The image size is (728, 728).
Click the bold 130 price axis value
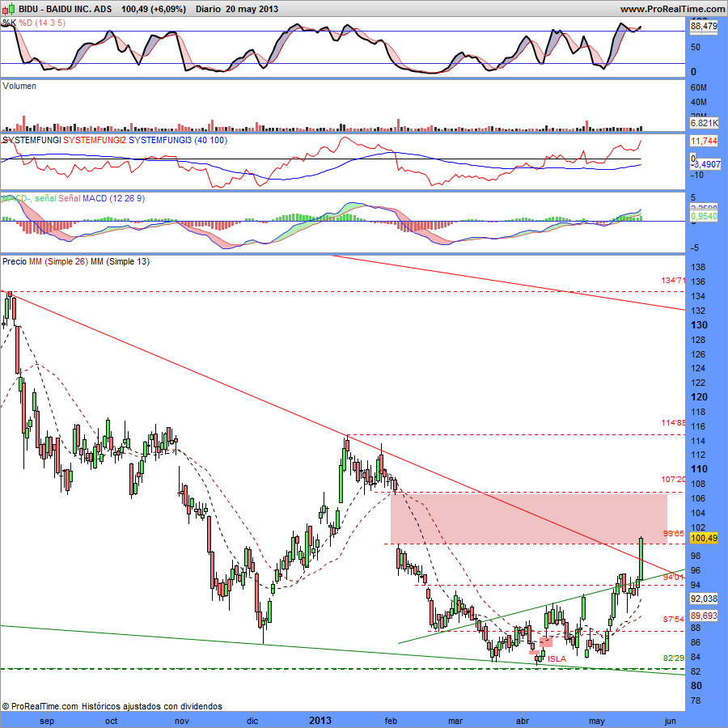(x=699, y=325)
